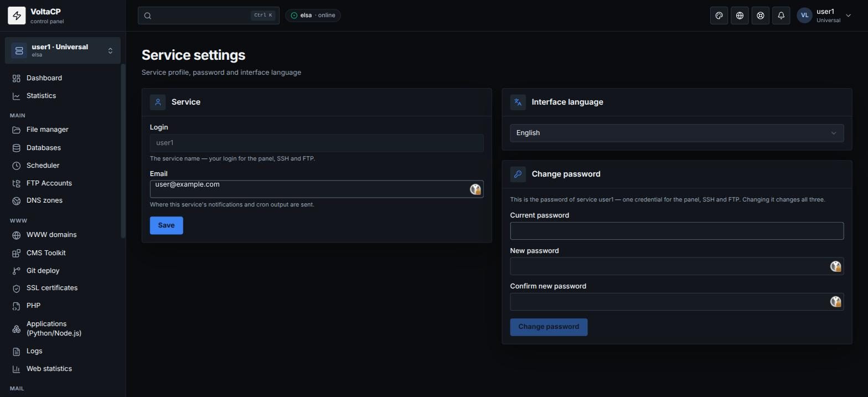This screenshot has width=868, height=397.
Task: Click the Service settings heading
Action: pyautogui.click(x=194, y=55)
